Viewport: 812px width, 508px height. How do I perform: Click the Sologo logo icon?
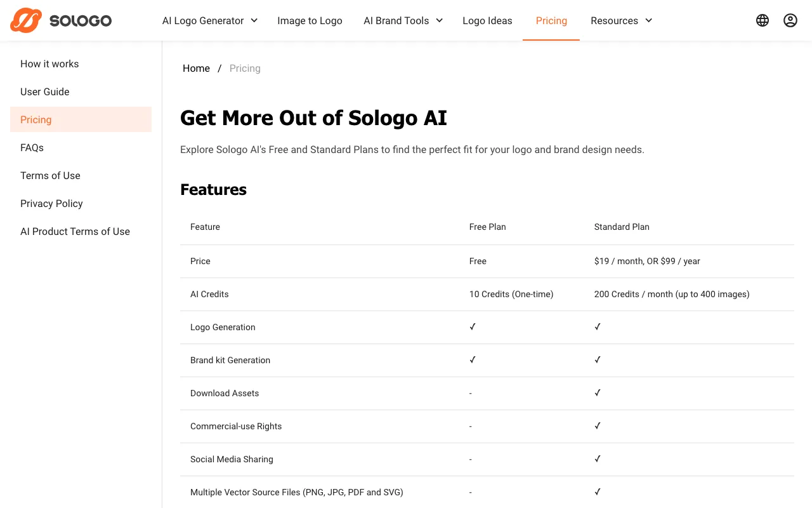click(x=26, y=20)
